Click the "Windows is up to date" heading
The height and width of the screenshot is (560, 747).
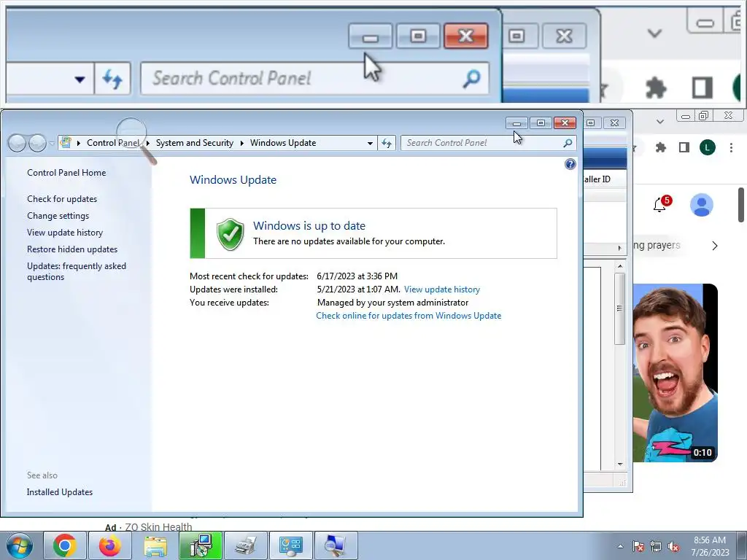pyautogui.click(x=309, y=226)
